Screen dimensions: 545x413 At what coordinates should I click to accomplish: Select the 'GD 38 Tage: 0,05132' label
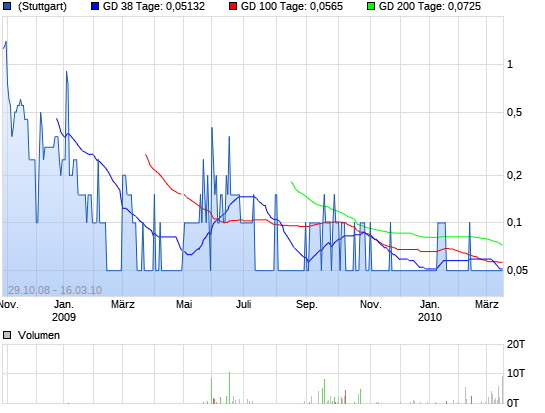(154, 6)
